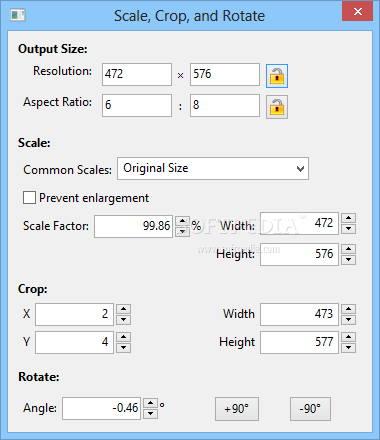
Task: Toggle the Resolution lock icon
Action: pyautogui.click(x=277, y=76)
